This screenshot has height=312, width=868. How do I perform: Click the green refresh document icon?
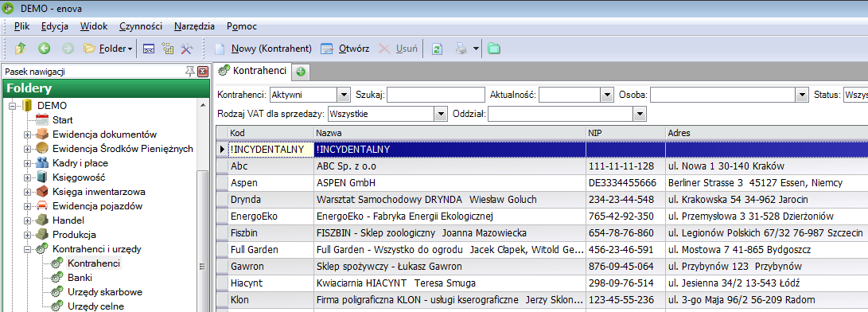point(438,49)
